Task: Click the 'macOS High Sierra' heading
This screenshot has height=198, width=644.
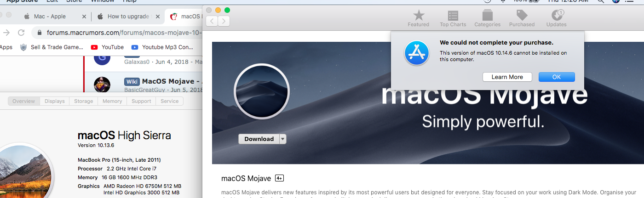Action: (124, 135)
